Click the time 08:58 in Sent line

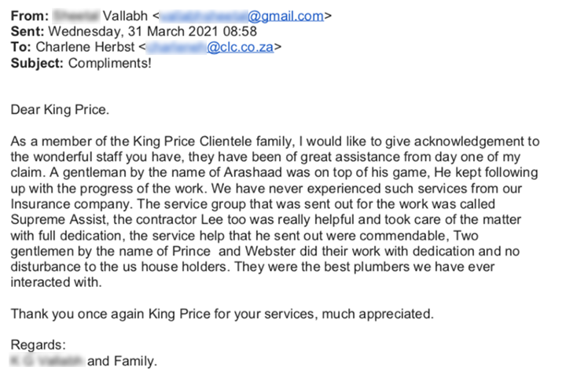pyautogui.click(x=240, y=31)
